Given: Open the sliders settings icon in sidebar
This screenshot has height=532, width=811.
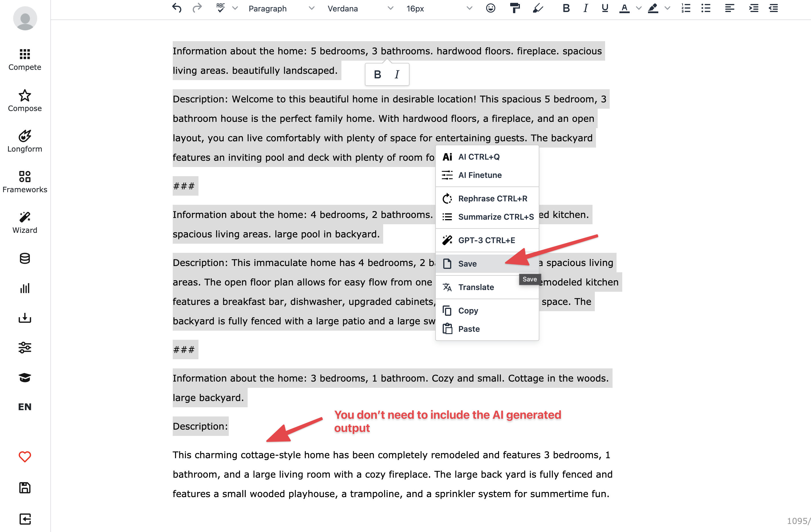Looking at the screenshot, I should point(25,347).
